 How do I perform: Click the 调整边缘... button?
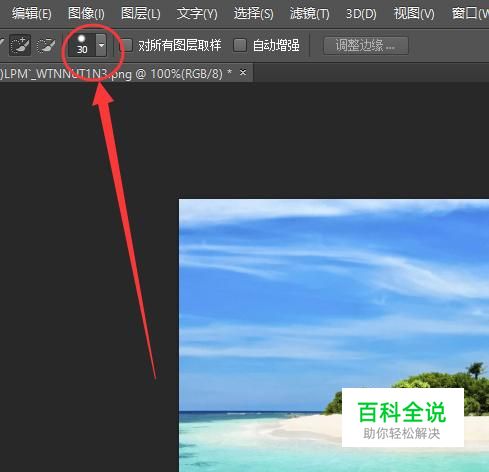click(366, 45)
